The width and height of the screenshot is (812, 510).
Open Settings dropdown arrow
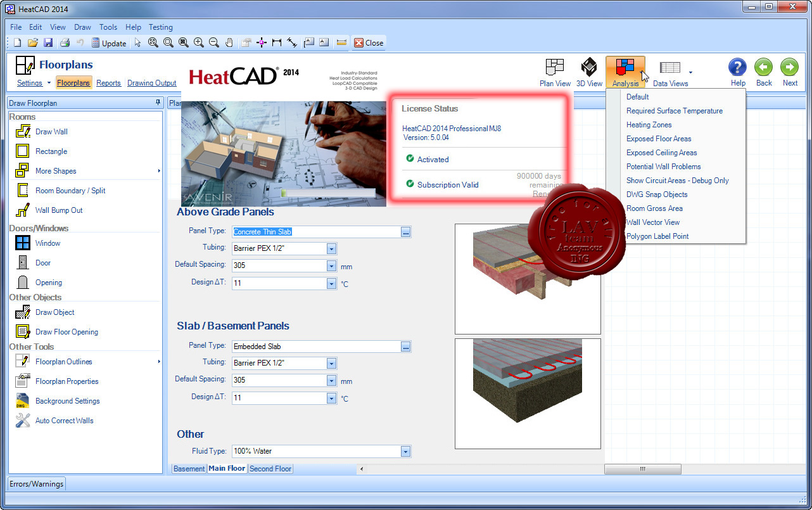(48, 84)
